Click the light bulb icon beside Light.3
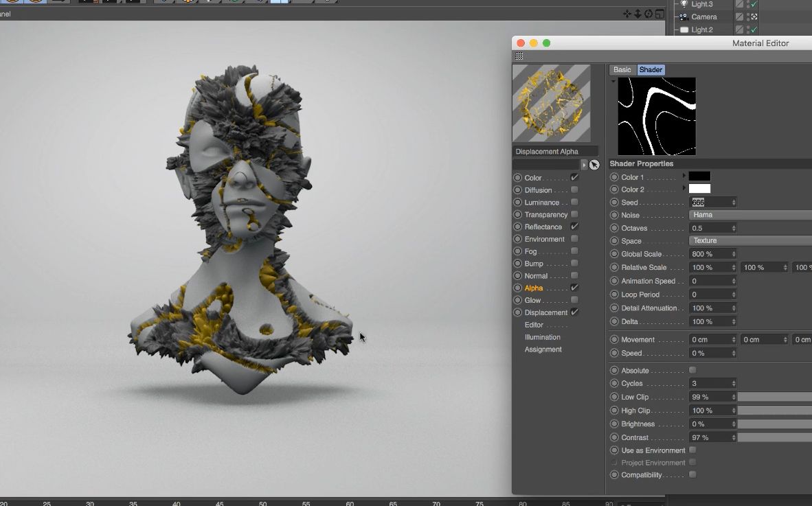812x506 pixels. [x=684, y=3]
